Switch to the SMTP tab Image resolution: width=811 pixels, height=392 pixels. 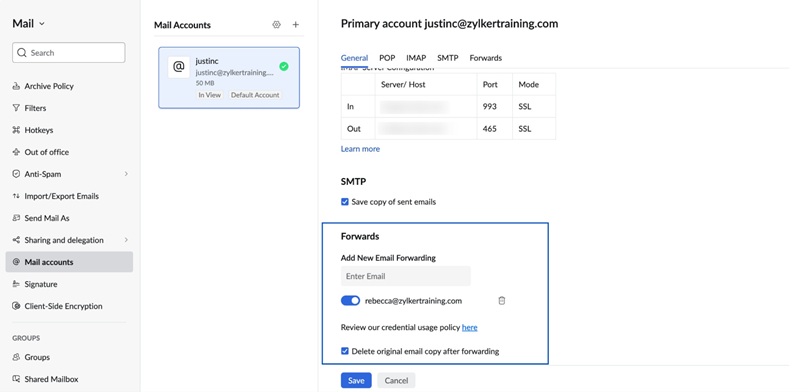tap(447, 58)
